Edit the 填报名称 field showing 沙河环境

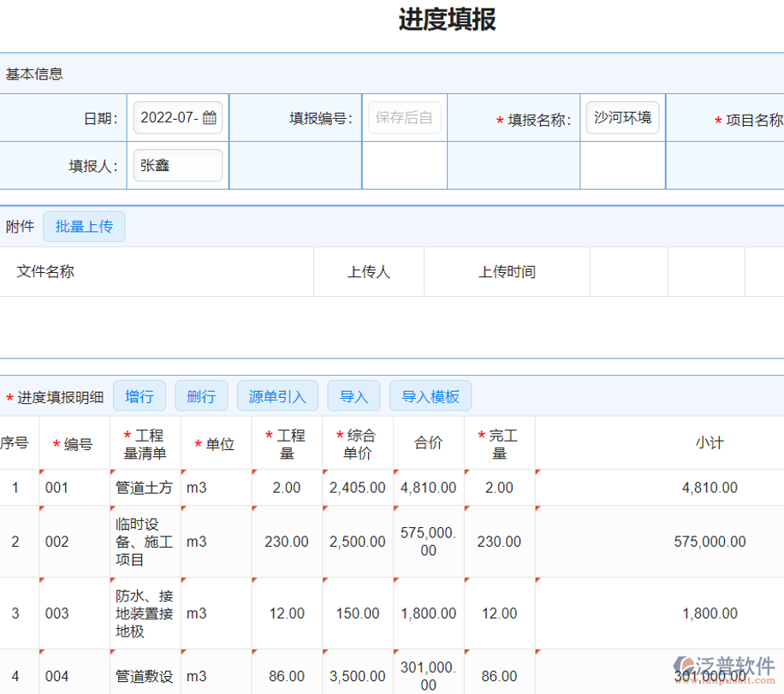tap(622, 117)
